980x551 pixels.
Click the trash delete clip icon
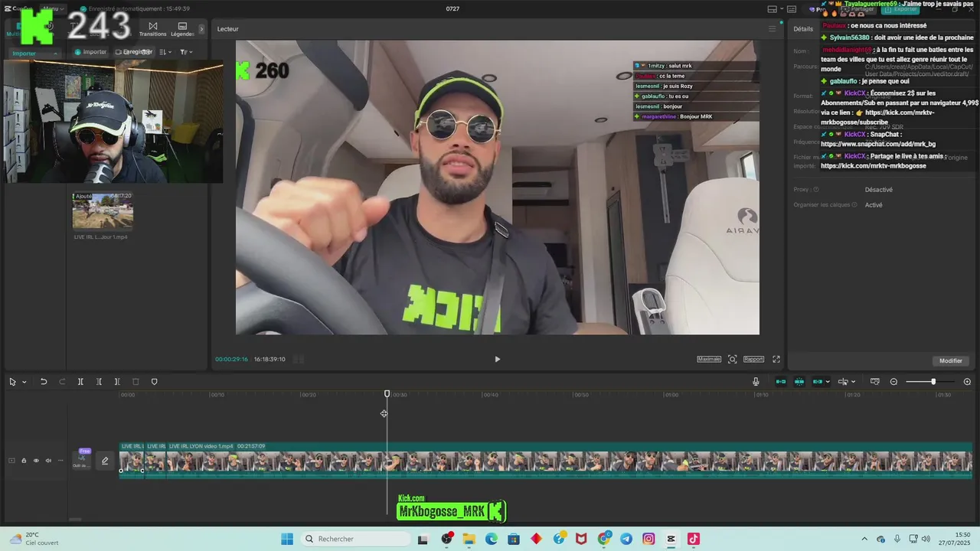pyautogui.click(x=136, y=382)
